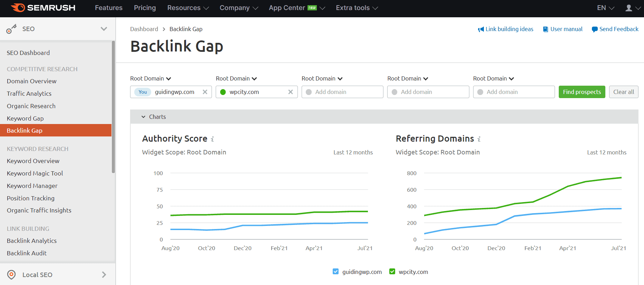Click the wpcity.com domain field
The image size is (644, 285).
[256, 92]
